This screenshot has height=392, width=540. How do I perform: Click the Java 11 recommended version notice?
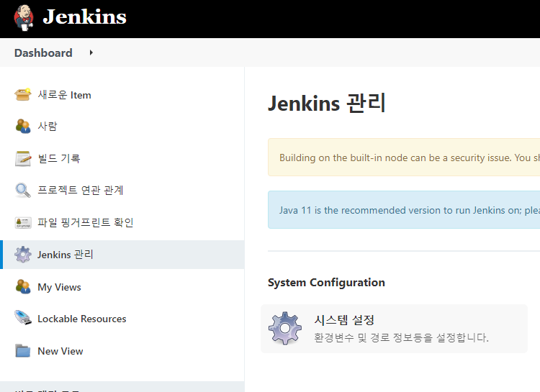[404, 209]
